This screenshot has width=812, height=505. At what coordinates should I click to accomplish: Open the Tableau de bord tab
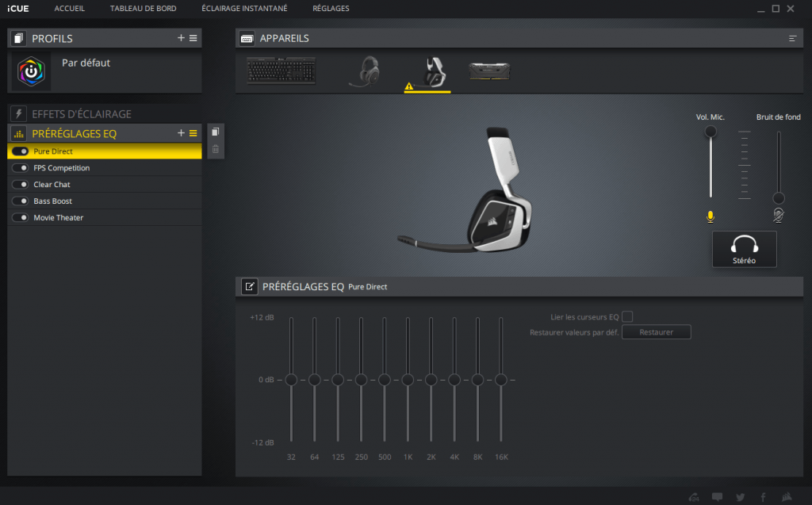pos(143,8)
